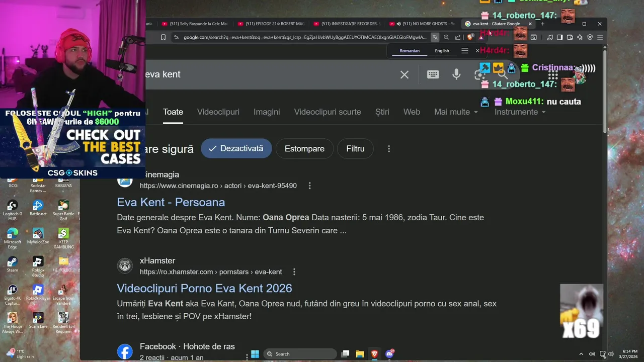Image resolution: width=644 pixels, height=362 pixels.
Task: Open safe-search more options dots
Action: (389, 149)
